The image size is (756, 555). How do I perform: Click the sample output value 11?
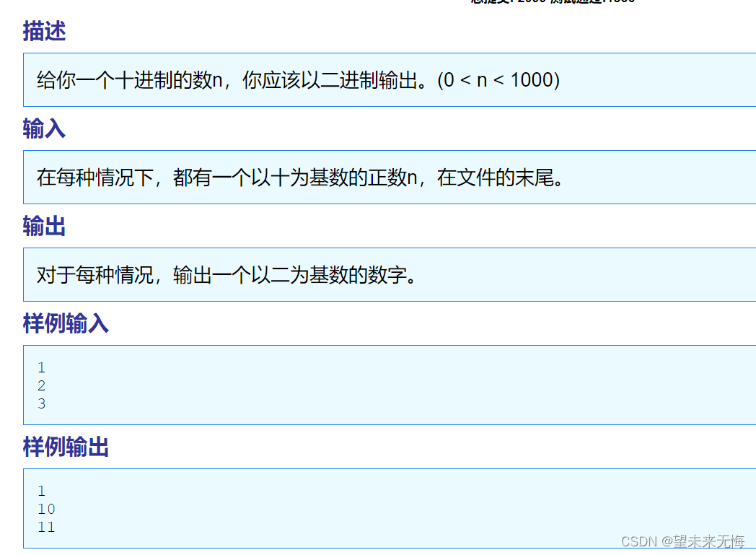click(45, 527)
